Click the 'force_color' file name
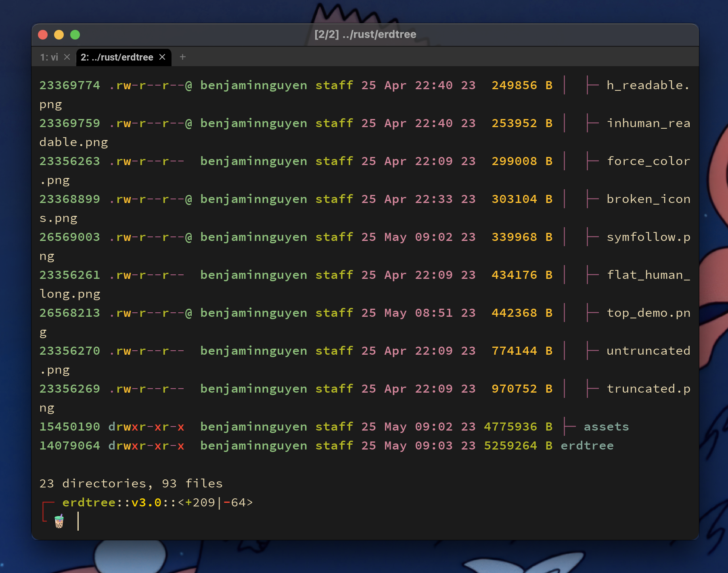Screen dimensions: 728x573 pyautogui.click(x=648, y=161)
